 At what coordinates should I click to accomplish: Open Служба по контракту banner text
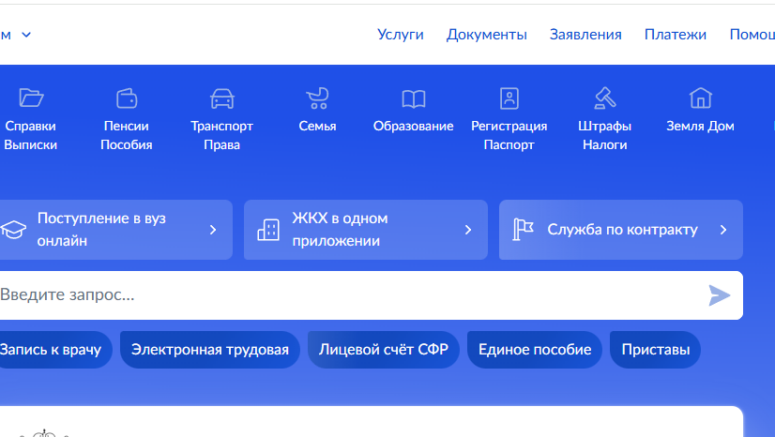click(x=622, y=229)
